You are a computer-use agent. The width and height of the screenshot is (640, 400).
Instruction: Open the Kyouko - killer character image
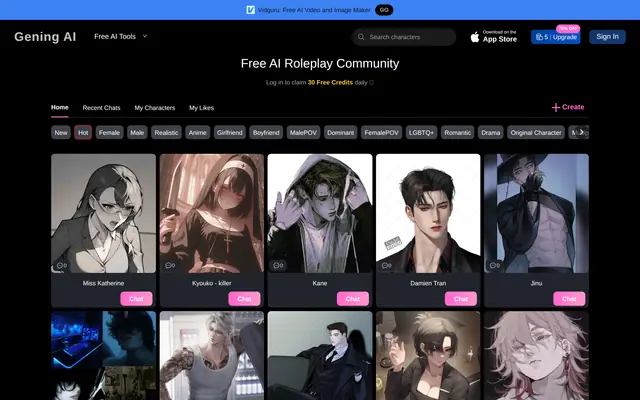click(x=212, y=213)
